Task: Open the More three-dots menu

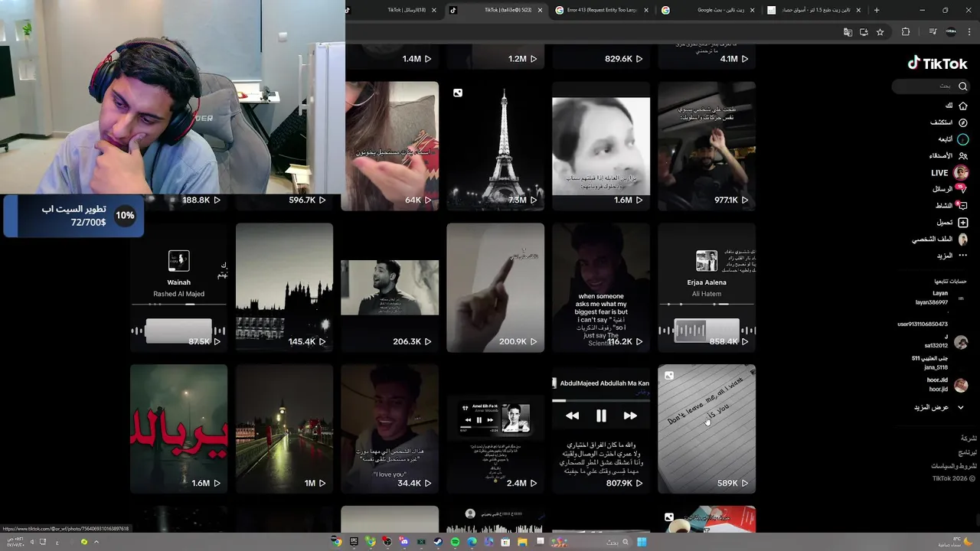Action: 963,256
